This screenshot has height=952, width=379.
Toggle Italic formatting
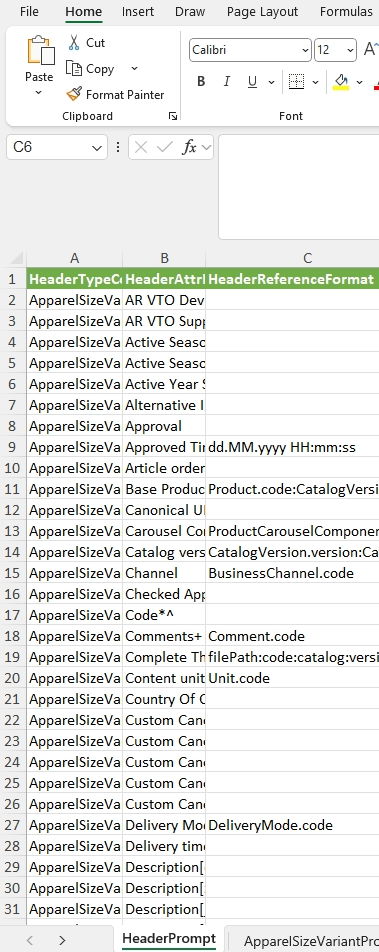pyautogui.click(x=227, y=82)
